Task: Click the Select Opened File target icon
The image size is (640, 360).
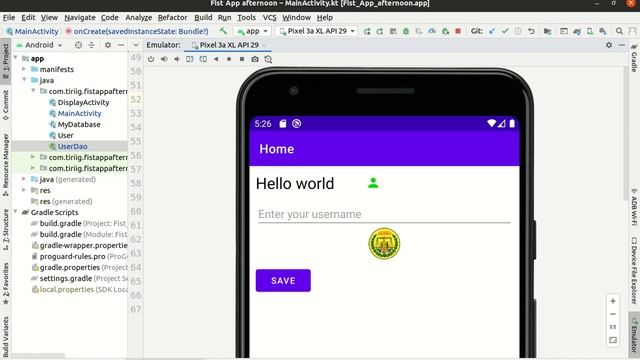Action: pos(78,45)
